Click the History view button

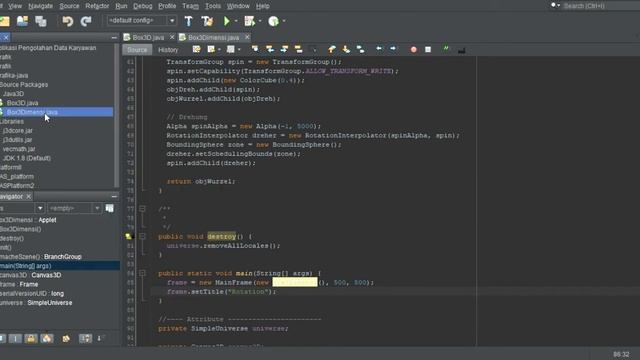point(168,50)
